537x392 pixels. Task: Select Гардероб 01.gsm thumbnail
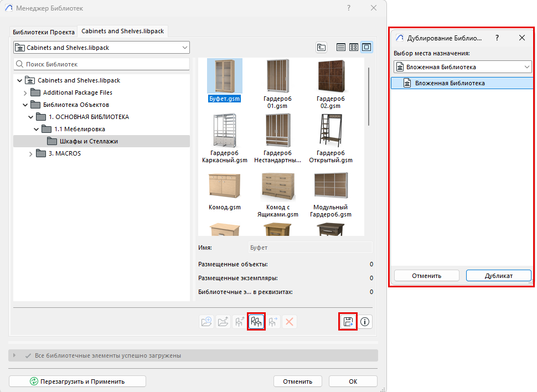click(277, 84)
